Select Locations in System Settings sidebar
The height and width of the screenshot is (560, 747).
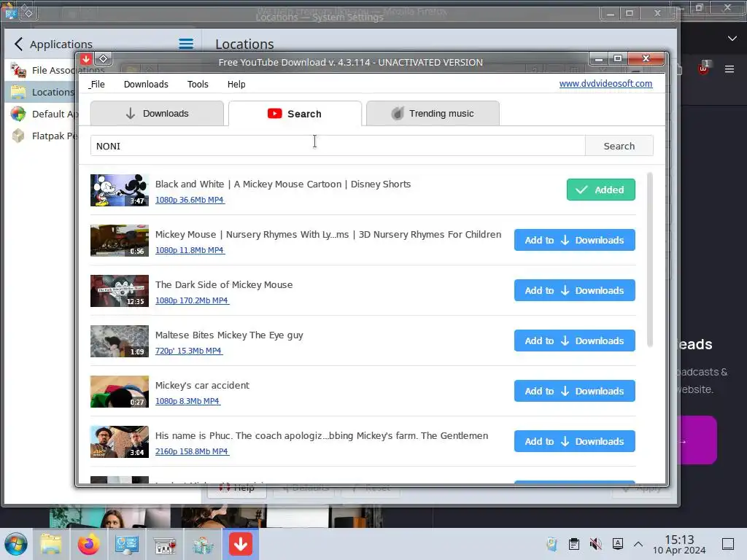click(x=41, y=92)
